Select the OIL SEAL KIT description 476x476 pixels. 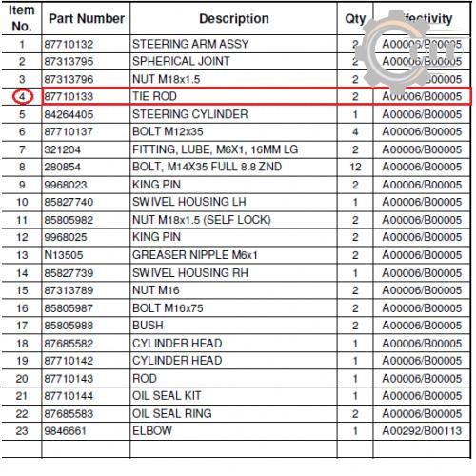tap(167, 396)
